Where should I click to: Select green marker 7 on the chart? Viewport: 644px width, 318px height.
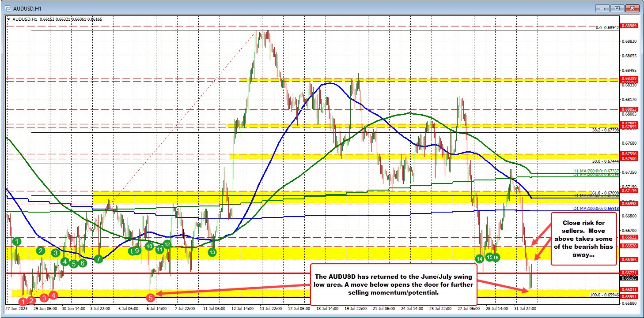[x=98, y=259]
